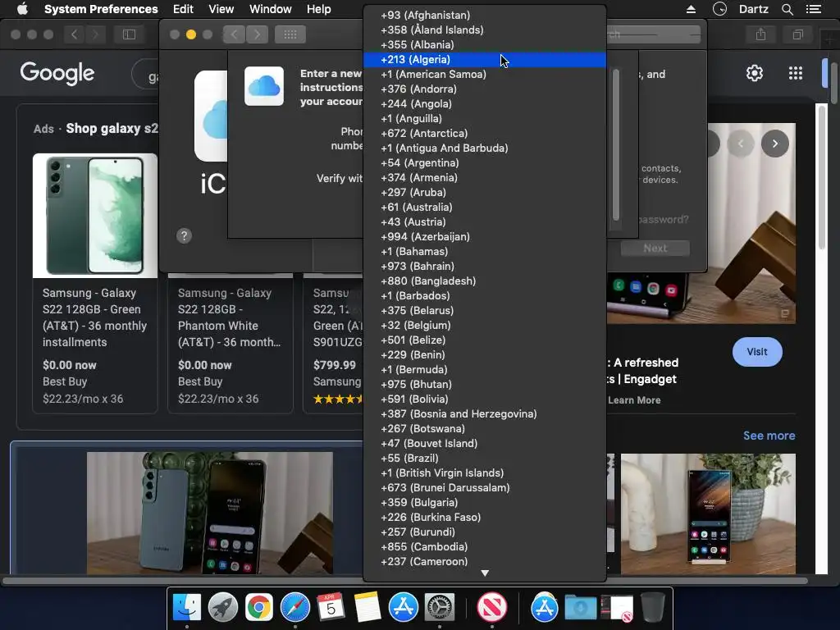Click the down arrow to scroll country list
Viewport: 840px width, 630px height.
[485, 573]
